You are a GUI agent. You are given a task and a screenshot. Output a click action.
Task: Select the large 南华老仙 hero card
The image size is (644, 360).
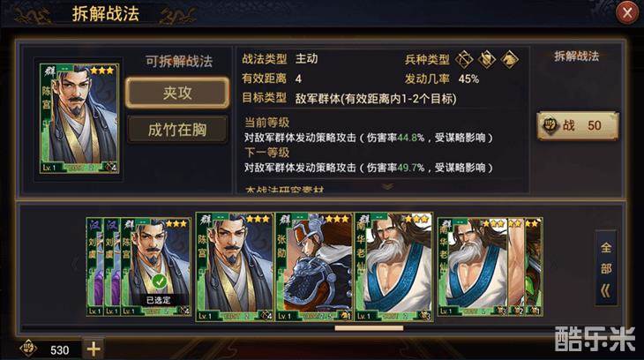click(393, 266)
